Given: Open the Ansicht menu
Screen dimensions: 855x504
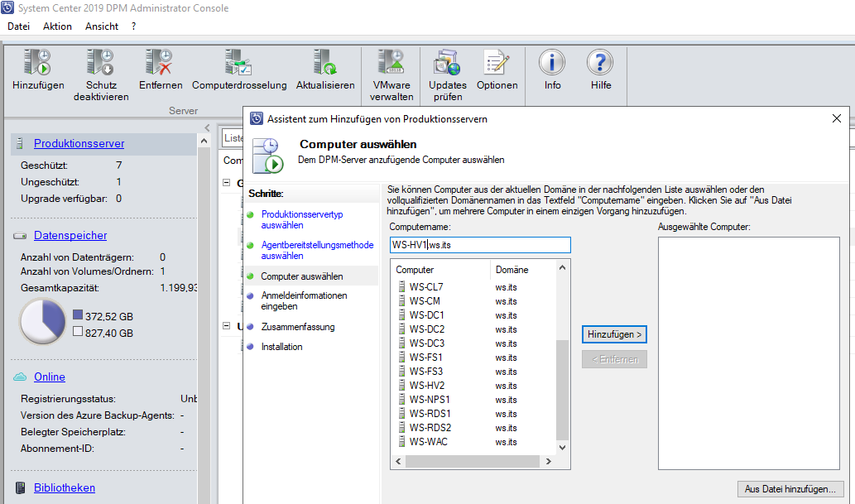Looking at the screenshot, I should [x=102, y=26].
